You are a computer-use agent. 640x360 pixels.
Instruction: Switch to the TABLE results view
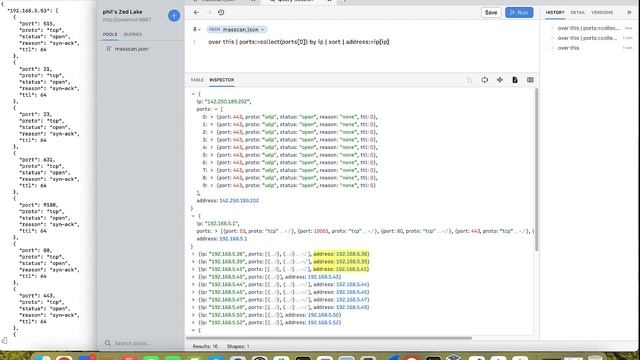point(197,80)
